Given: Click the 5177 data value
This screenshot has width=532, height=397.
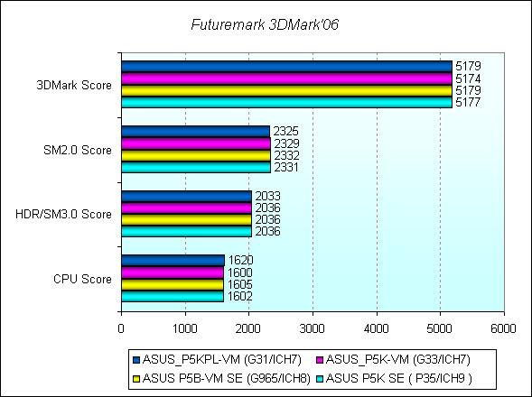Looking at the screenshot, I should [468, 102].
